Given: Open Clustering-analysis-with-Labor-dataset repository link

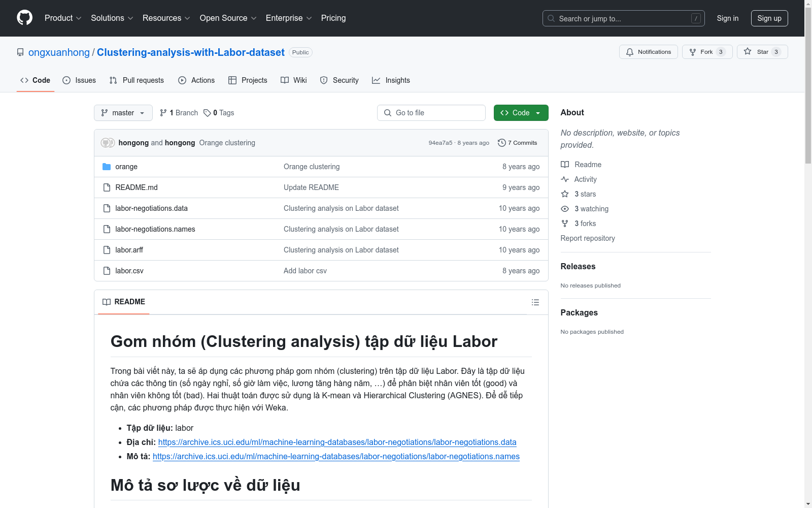Looking at the screenshot, I should point(191,52).
